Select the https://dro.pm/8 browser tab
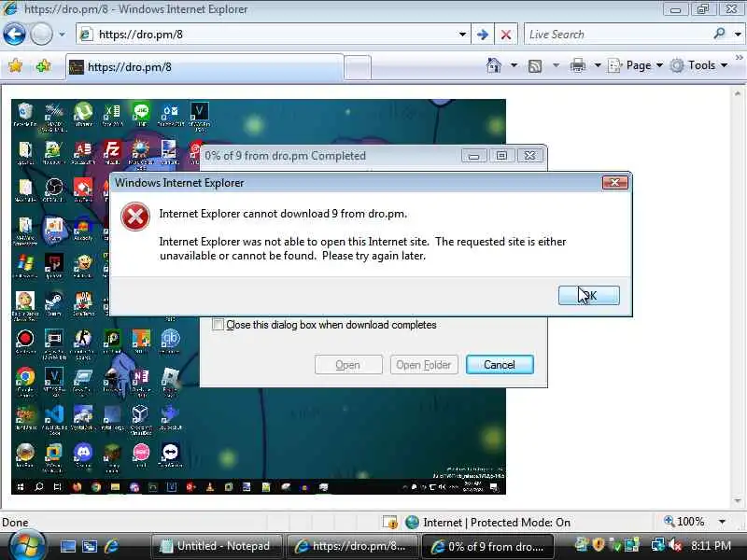The image size is (747, 560). click(204, 67)
